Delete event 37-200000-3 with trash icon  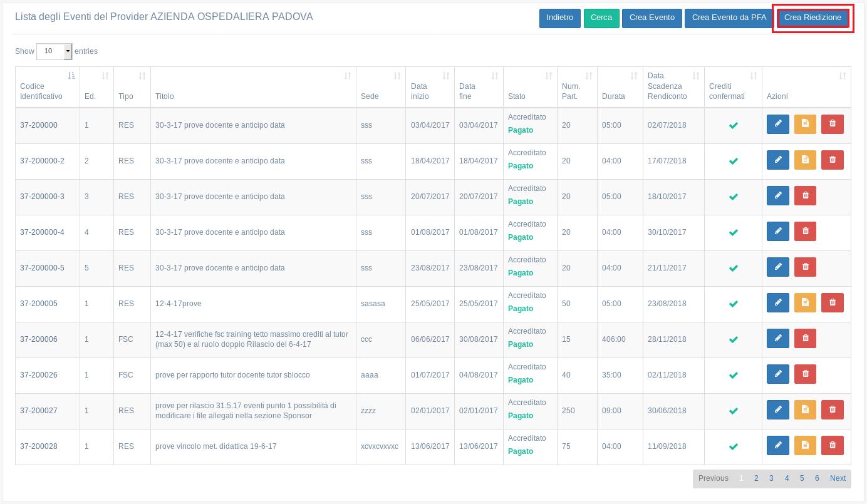[805, 195]
